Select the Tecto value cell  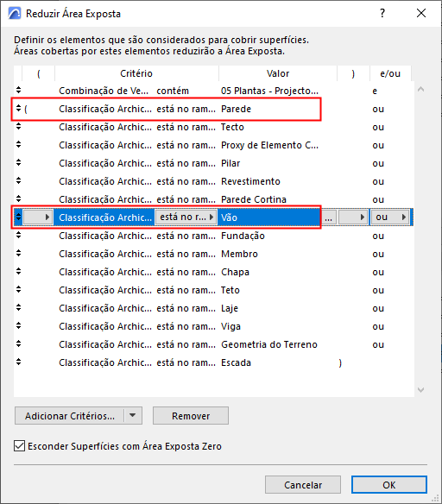(x=232, y=127)
